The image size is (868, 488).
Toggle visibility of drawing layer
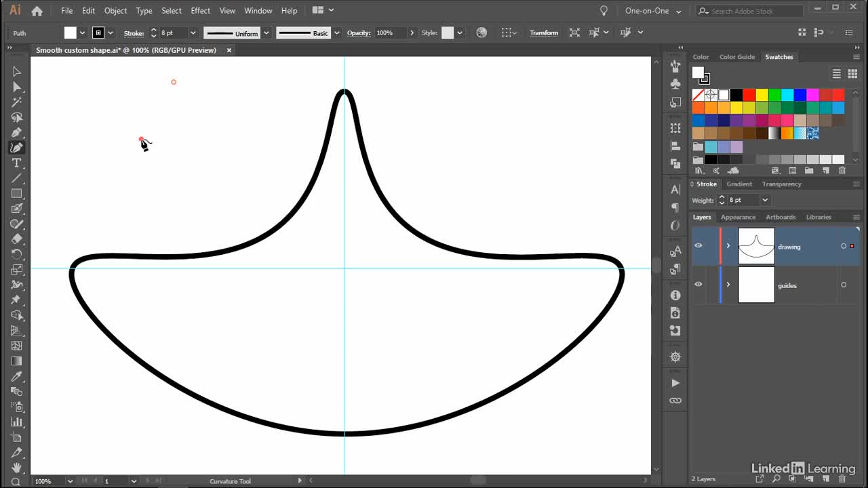pyautogui.click(x=698, y=246)
